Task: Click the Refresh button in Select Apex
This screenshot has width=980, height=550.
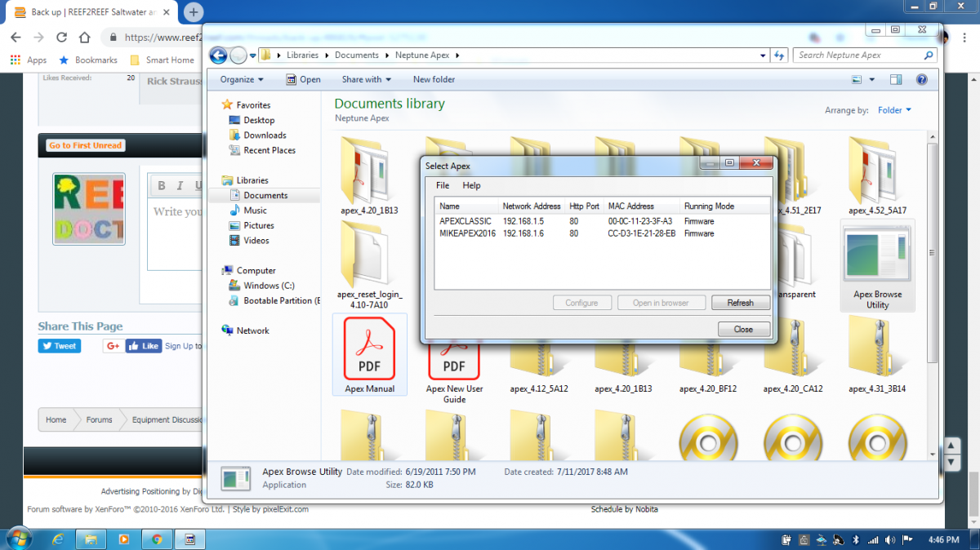Action: tap(741, 303)
